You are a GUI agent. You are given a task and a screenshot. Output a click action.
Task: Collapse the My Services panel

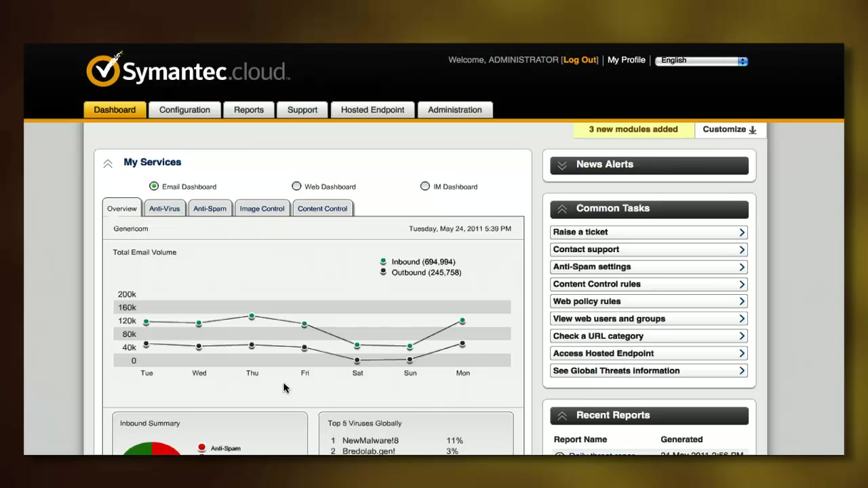(x=108, y=163)
